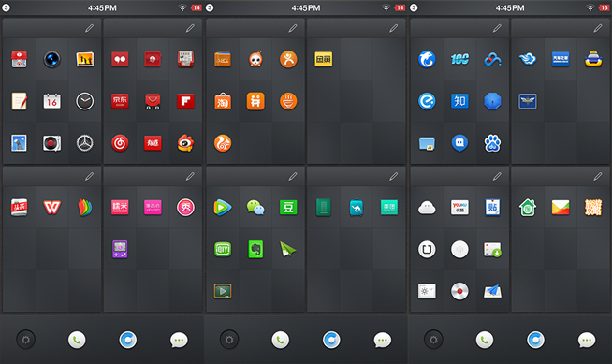The width and height of the screenshot is (612, 364).
Task: Launch the orange Taobao 淘 bag app
Action: point(223,101)
